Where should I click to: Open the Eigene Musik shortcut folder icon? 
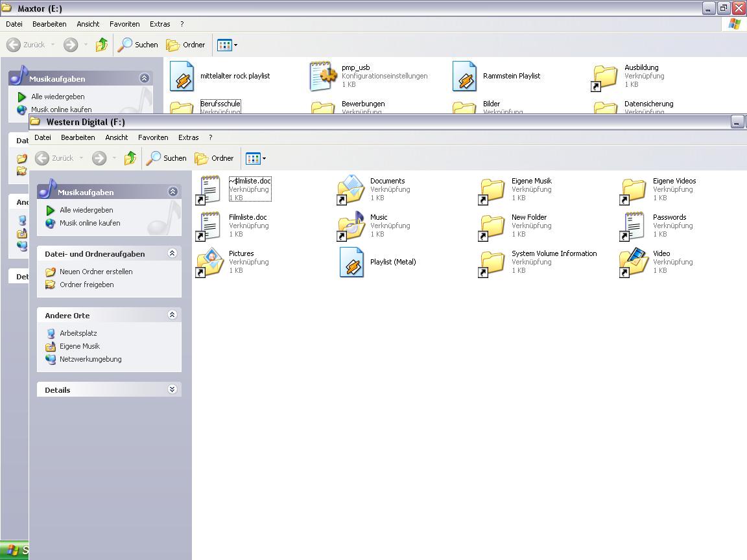(491, 190)
